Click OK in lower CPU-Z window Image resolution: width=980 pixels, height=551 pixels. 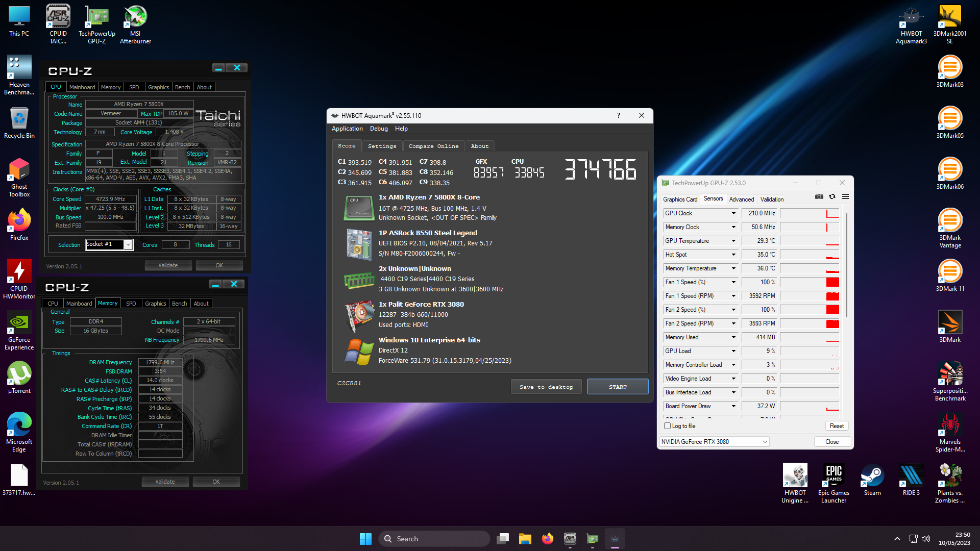[216, 482]
